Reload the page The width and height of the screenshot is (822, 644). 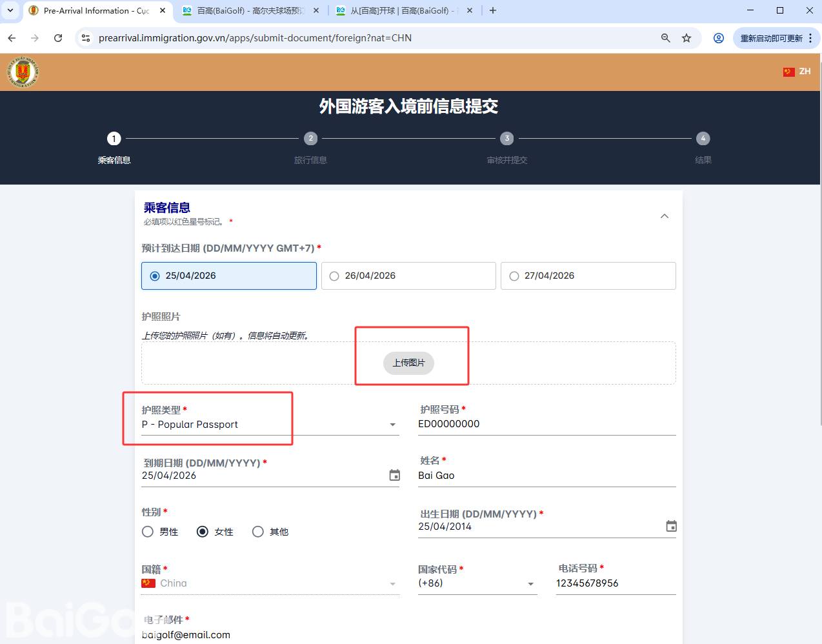58,38
